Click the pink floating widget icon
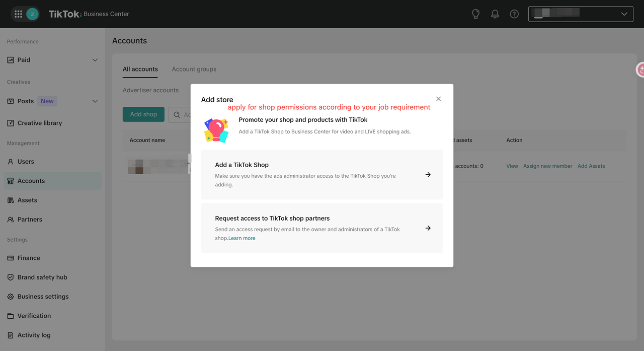Viewport: 644px width, 351px height. pyautogui.click(x=640, y=69)
